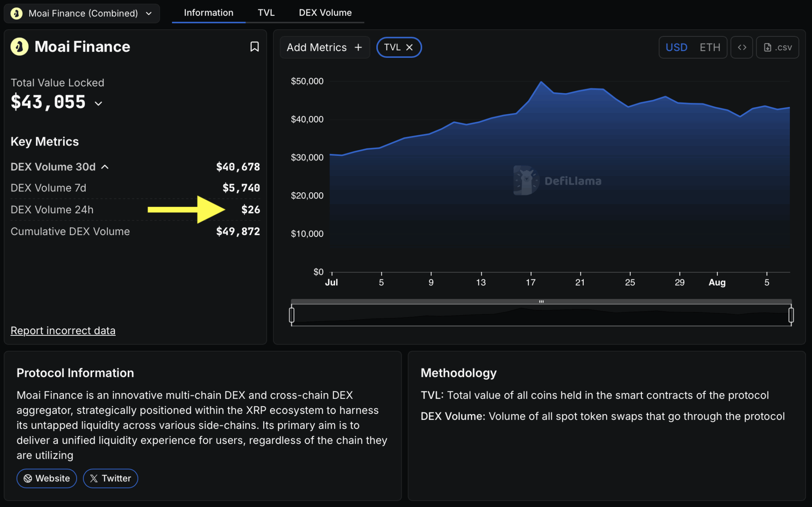This screenshot has width=812, height=507.
Task: Click the Report incorrect data link
Action: (x=63, y=331)
